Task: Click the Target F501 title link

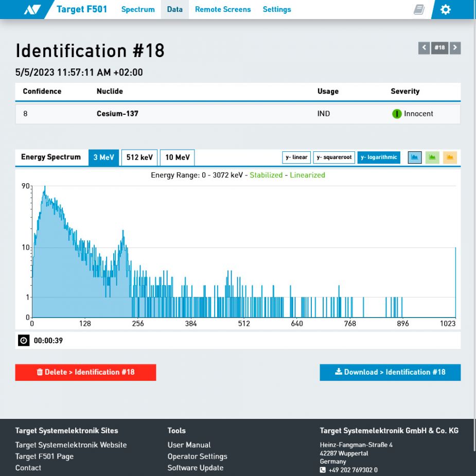Action: pos(82,9)
